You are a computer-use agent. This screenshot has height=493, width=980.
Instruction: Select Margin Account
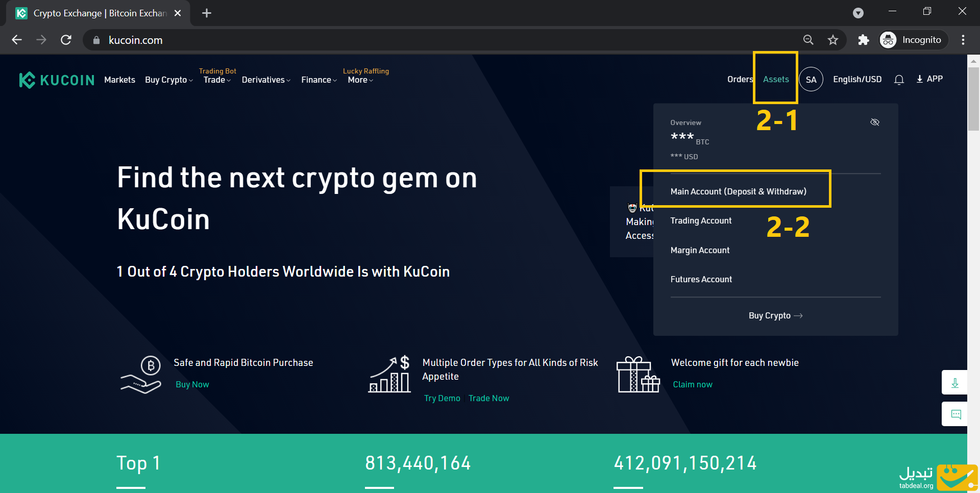tap(700, 250)
